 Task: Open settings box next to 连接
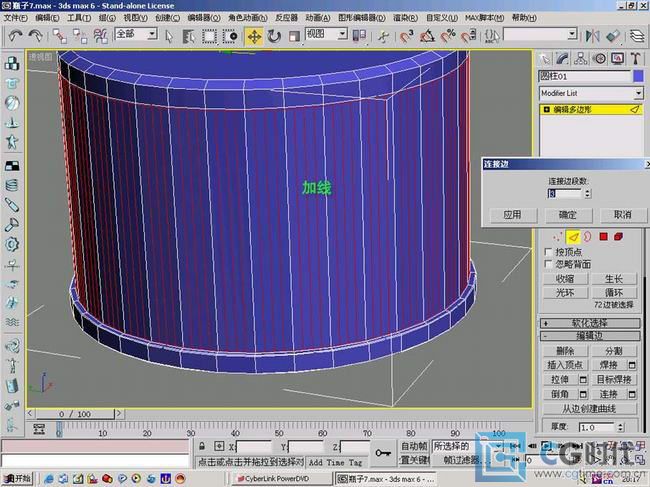click(632, 394)
